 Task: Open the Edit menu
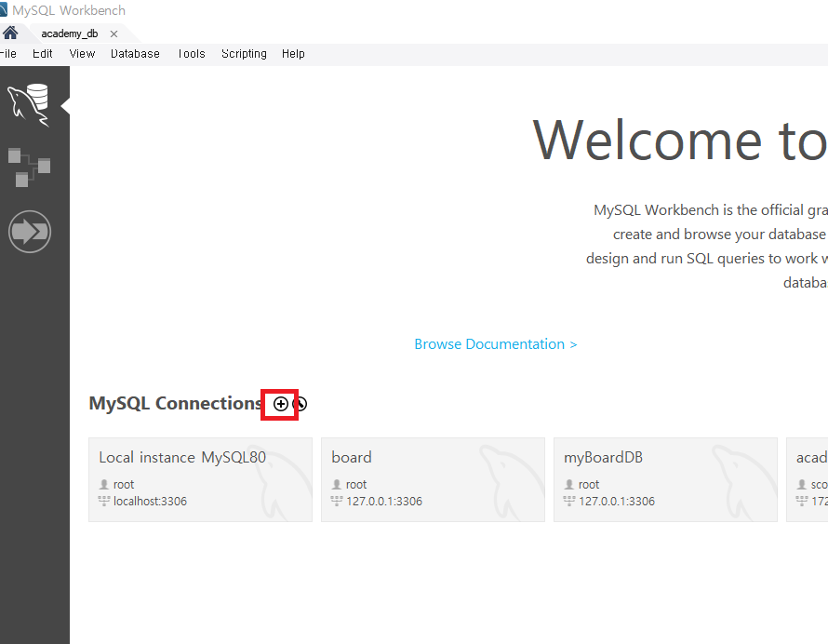[x=42, y=54]
